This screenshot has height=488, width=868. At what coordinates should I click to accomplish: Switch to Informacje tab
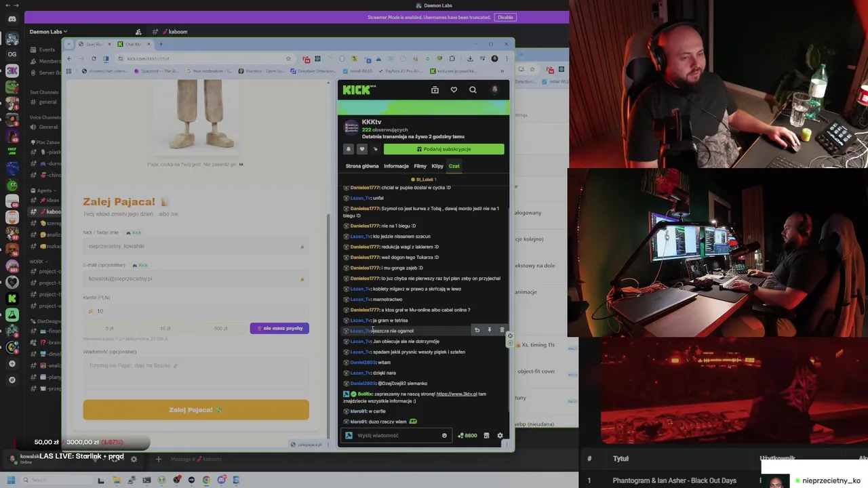click(x=396, y=166)
